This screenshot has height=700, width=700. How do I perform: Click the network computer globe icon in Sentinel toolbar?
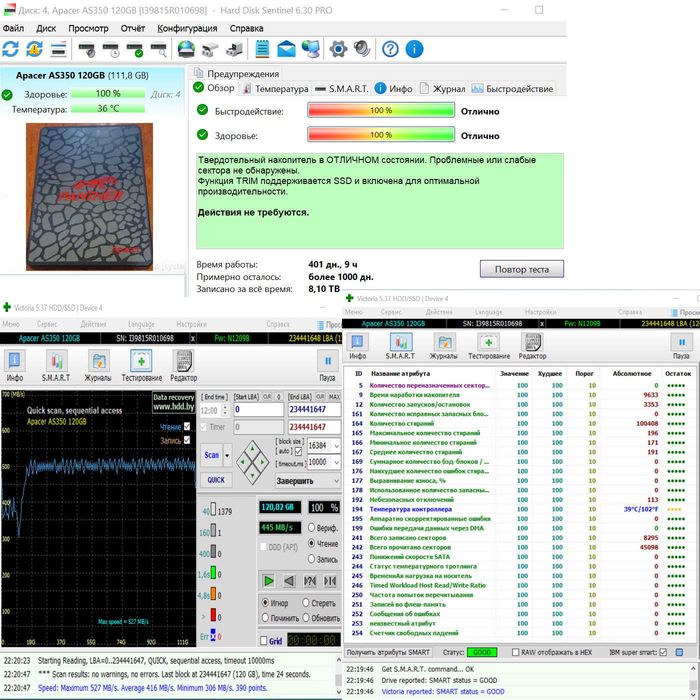point(311,49)
